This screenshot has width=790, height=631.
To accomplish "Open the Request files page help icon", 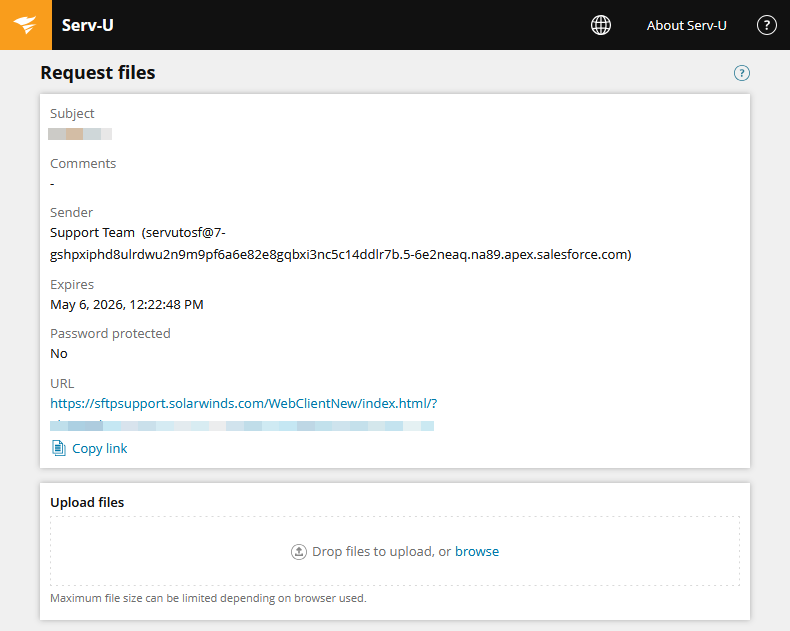I will coord(741,73).
